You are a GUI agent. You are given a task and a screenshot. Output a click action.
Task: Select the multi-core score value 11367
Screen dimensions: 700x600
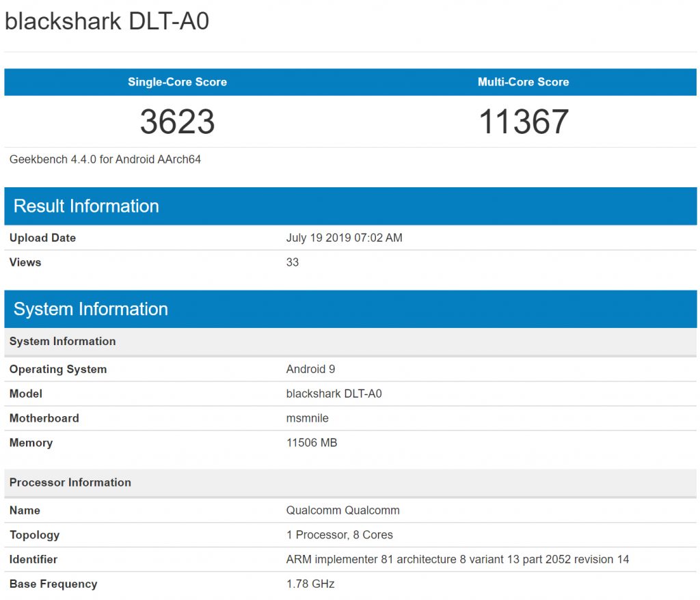(x=523, y=122)
